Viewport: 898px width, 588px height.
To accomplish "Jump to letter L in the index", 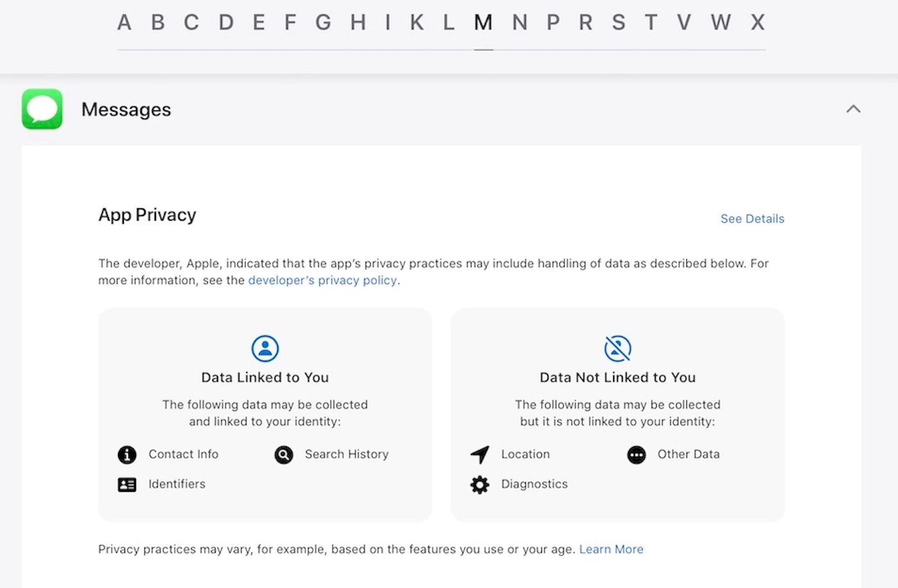I will (449, 22).
